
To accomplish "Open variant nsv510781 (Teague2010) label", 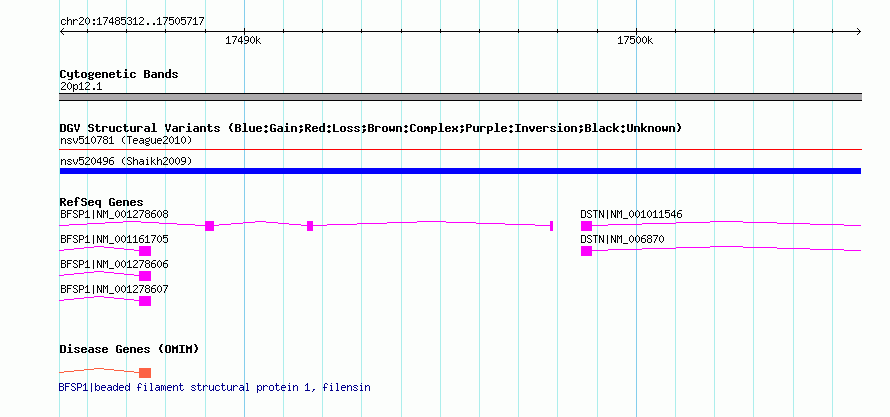I will click(x=126, y=140).
